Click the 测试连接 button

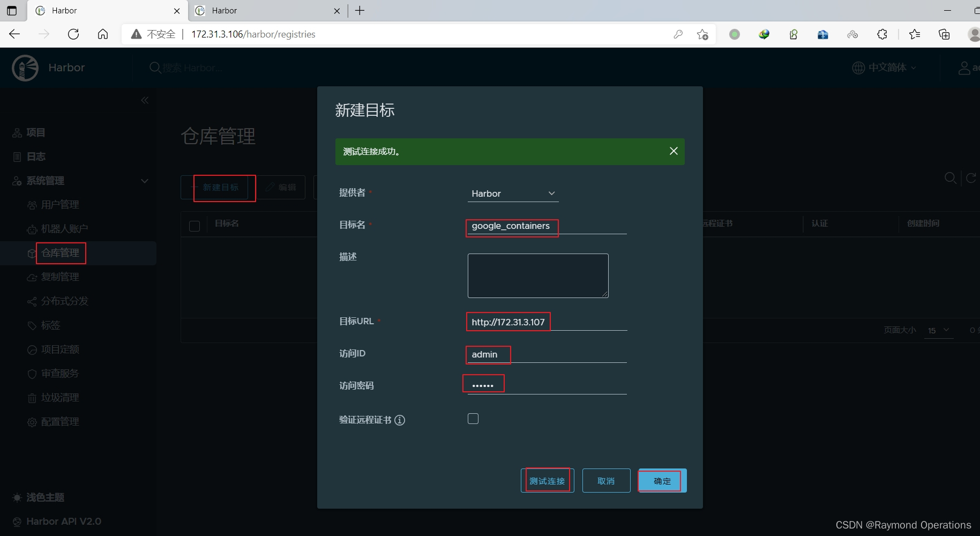point(547,481)
